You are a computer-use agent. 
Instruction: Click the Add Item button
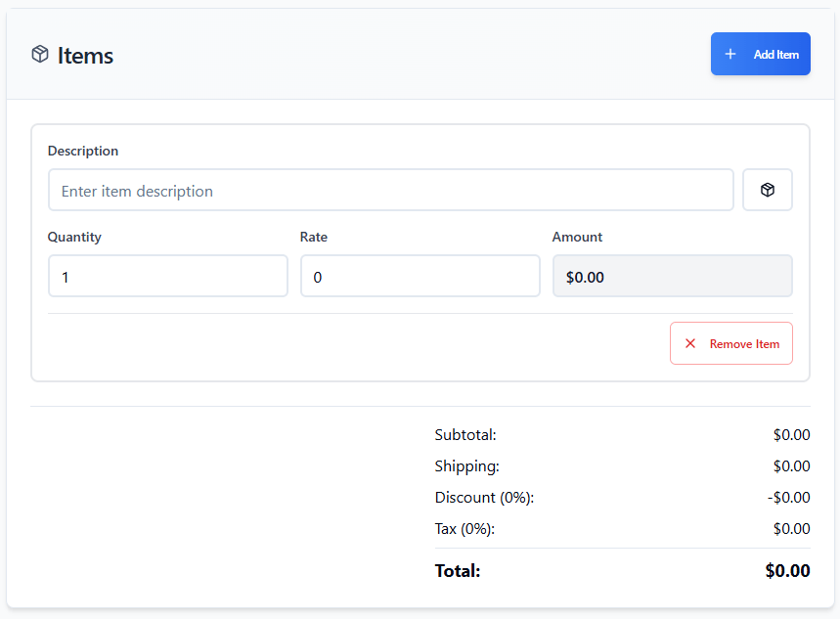tap(760, 54)
